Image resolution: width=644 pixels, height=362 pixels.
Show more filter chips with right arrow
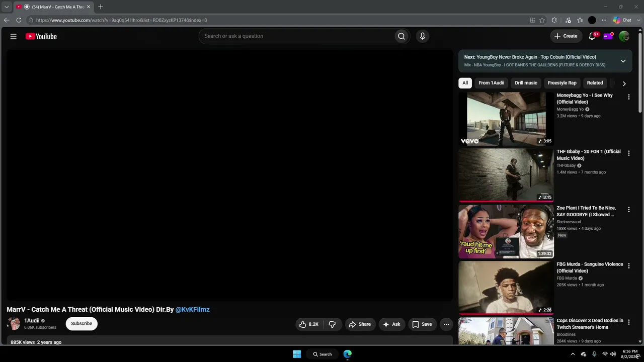click(x=624, y=83)
